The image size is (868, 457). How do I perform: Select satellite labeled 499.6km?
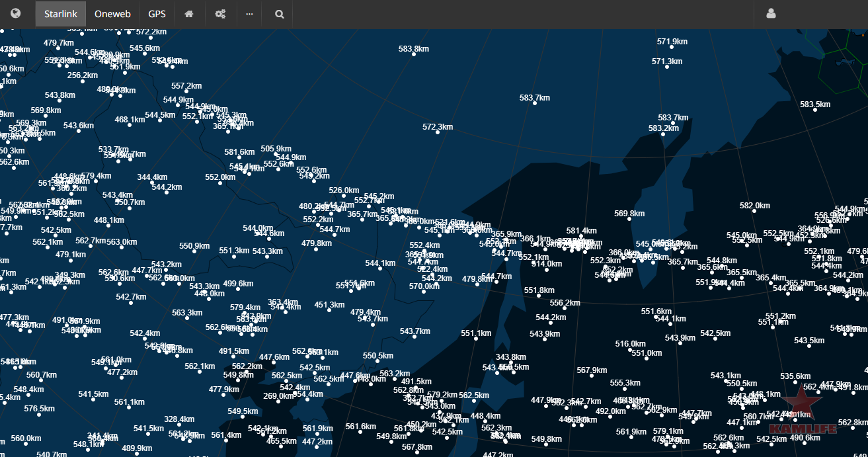point(238,284)
